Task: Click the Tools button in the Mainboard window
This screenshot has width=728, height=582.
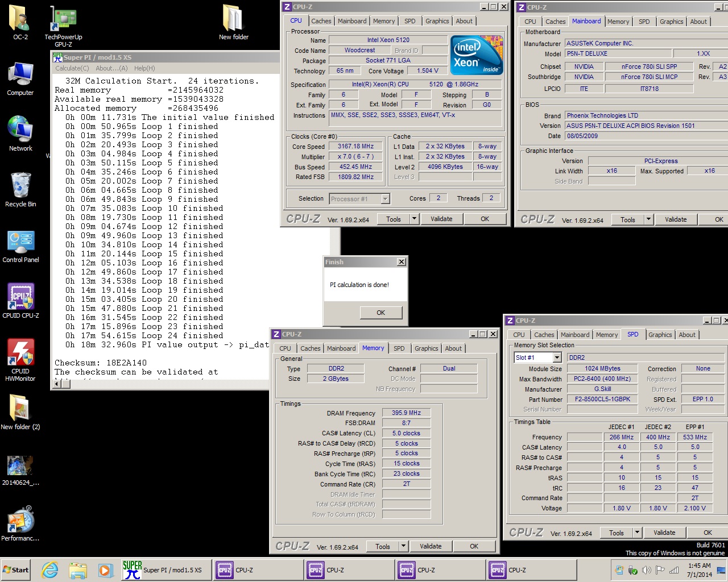Action: click(628, 219)
